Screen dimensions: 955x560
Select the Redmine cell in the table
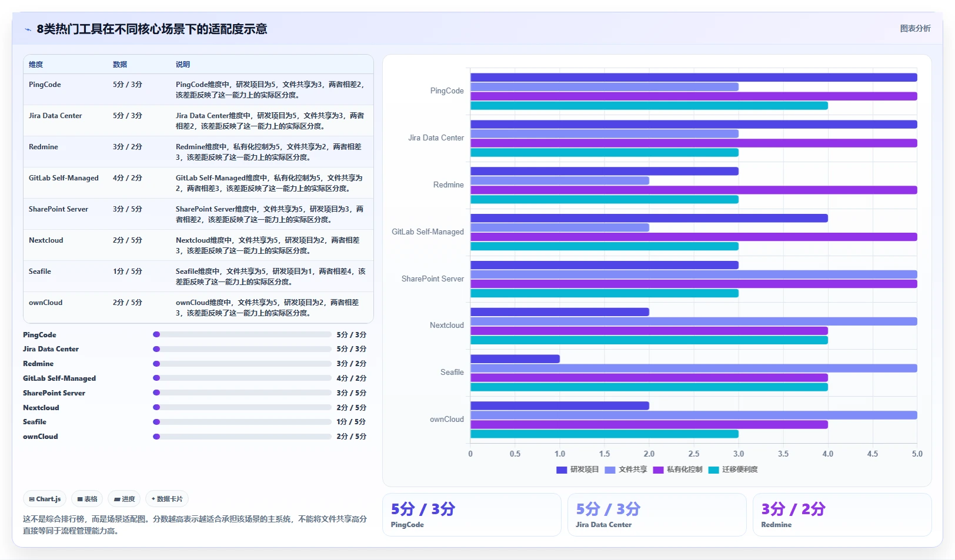44,147
